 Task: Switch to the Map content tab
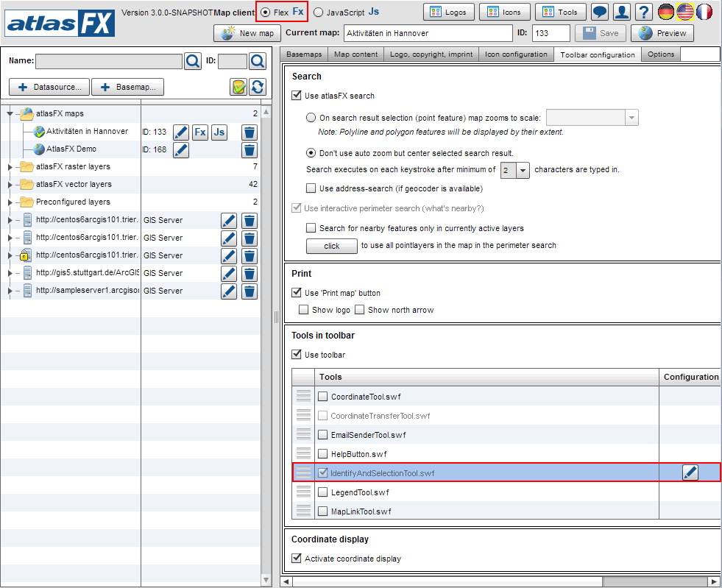pyautogui.click(x=356, y=54)
